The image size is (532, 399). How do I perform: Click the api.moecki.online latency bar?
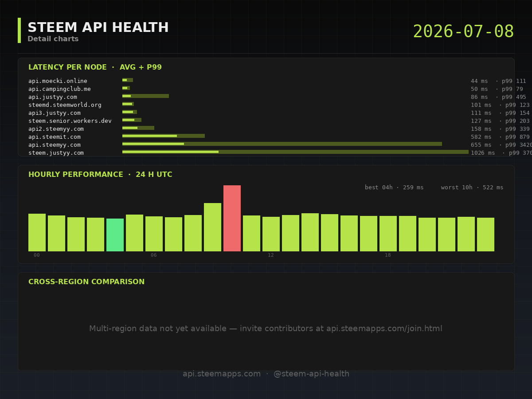[x=128, y=80]
